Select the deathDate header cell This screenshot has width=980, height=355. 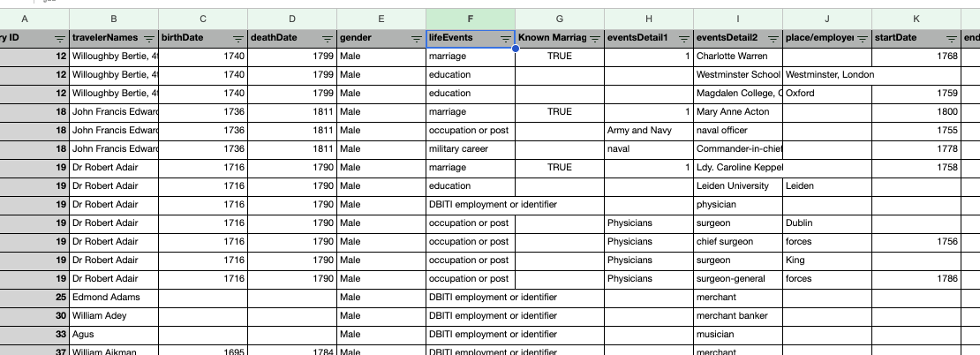[x=292, y=38]
